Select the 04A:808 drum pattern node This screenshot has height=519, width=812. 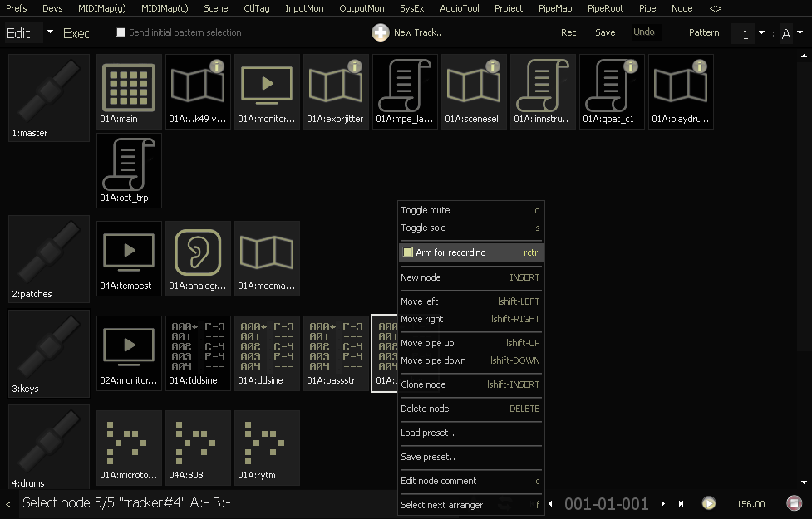point(198,447)
